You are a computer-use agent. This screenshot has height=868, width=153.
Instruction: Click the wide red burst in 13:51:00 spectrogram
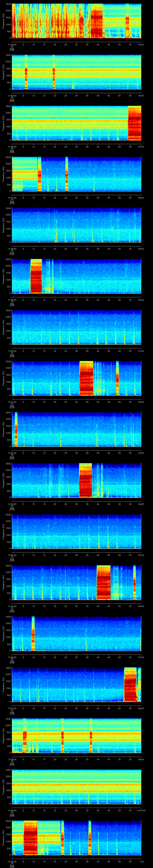coord(86,378)
